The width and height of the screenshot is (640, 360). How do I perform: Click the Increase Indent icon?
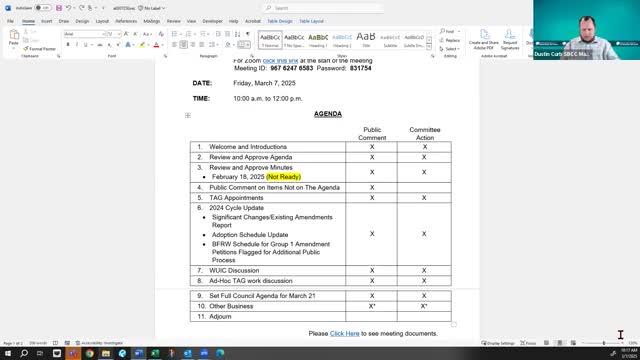point(227,34)
